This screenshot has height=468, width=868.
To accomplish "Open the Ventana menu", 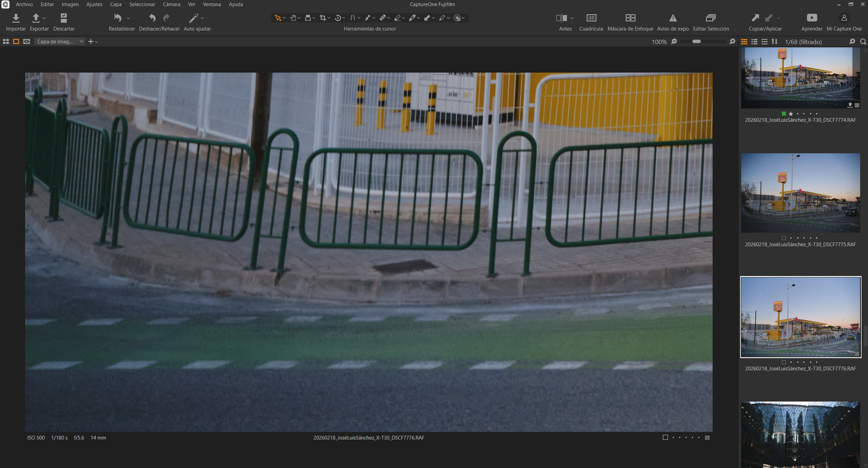I will pos(212,4).
